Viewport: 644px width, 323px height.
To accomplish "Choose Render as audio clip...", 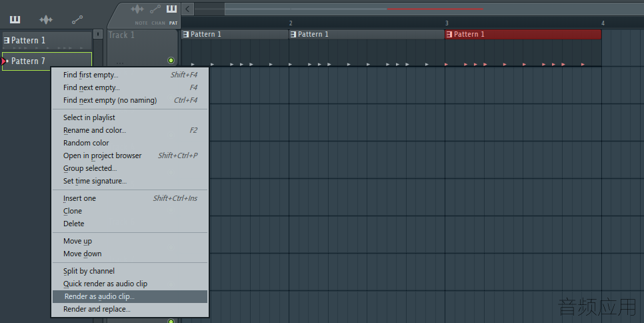I will 130,297.
